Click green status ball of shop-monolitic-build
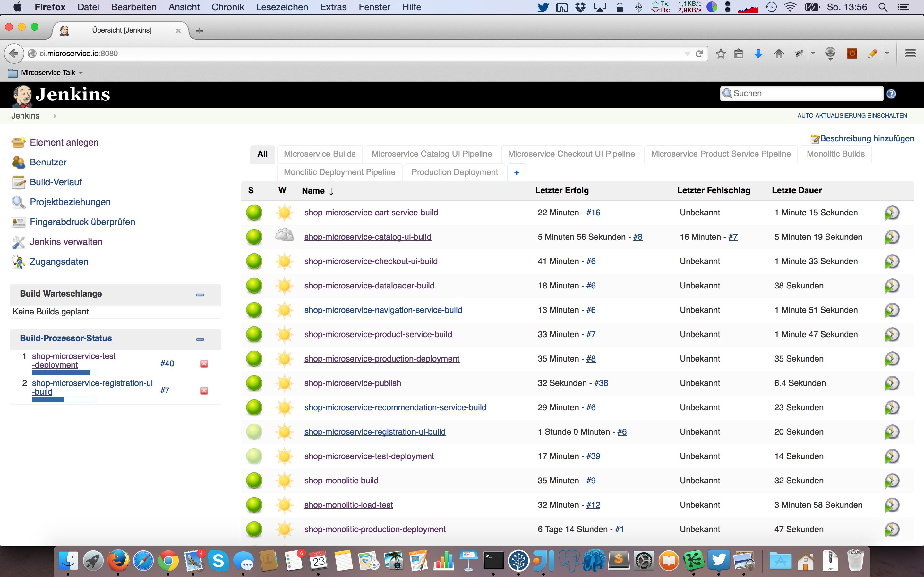Screen dimensions: 924x577 point(254,481)
